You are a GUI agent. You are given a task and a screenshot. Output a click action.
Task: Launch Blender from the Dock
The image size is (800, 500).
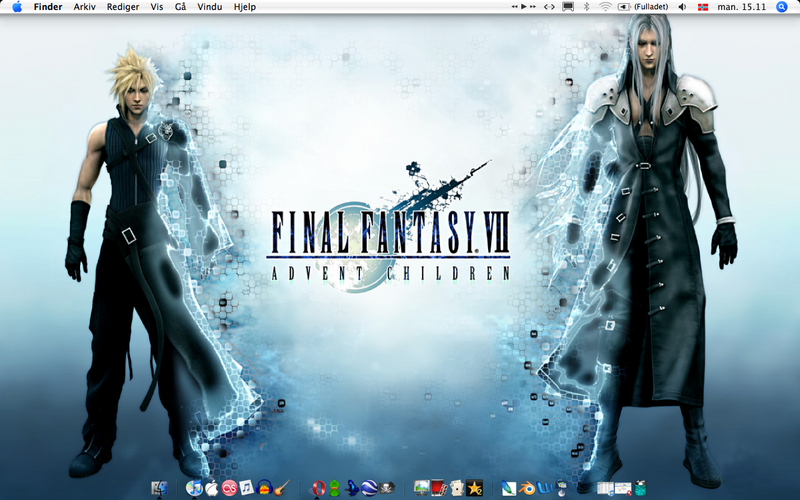pos(527,488)
